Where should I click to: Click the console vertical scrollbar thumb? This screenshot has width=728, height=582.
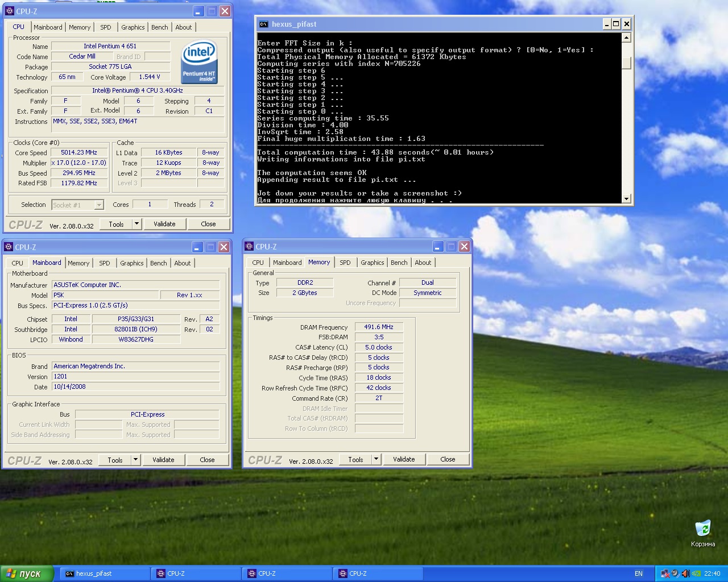(x=626, y=63)
